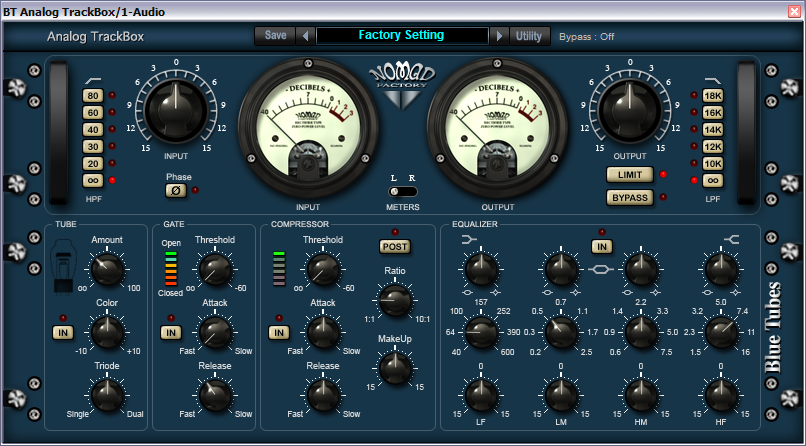Click the compressor gain reduction LED meter

coord(279,269)
